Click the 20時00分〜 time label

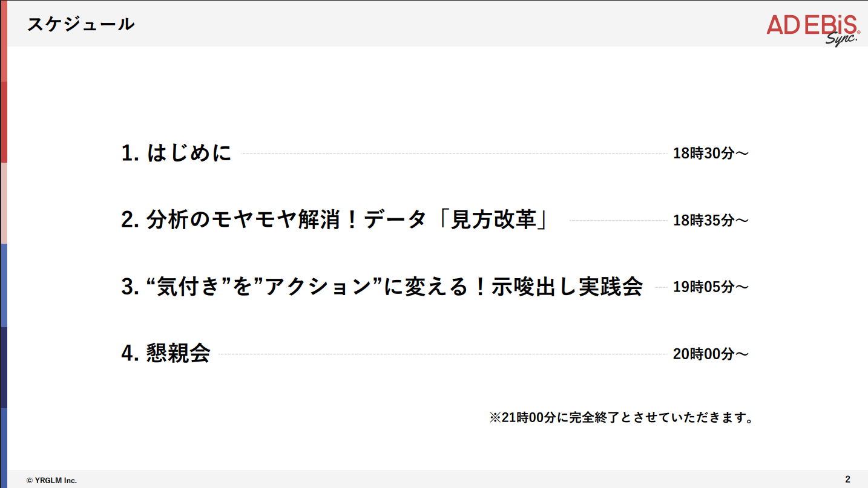(711, 354)
